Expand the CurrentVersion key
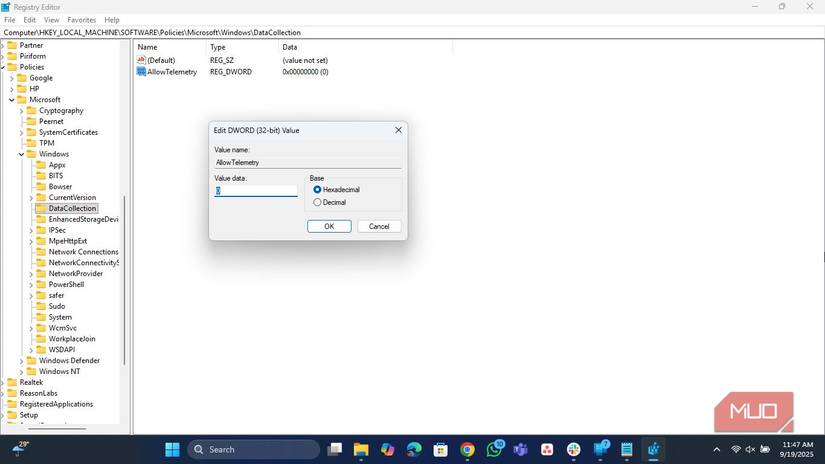The width and height of the screenshot is (825, 464). [x=31, y=198]
